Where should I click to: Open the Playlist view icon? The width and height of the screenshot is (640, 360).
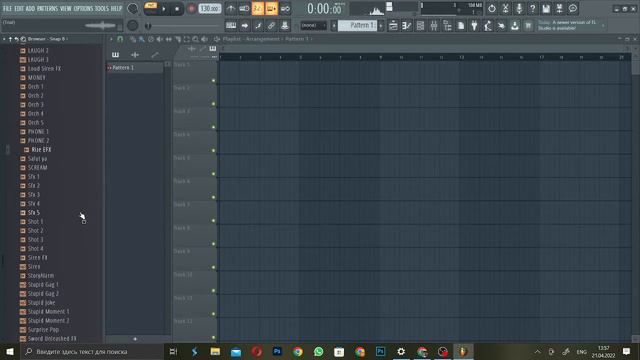click(x=393, y=26)
